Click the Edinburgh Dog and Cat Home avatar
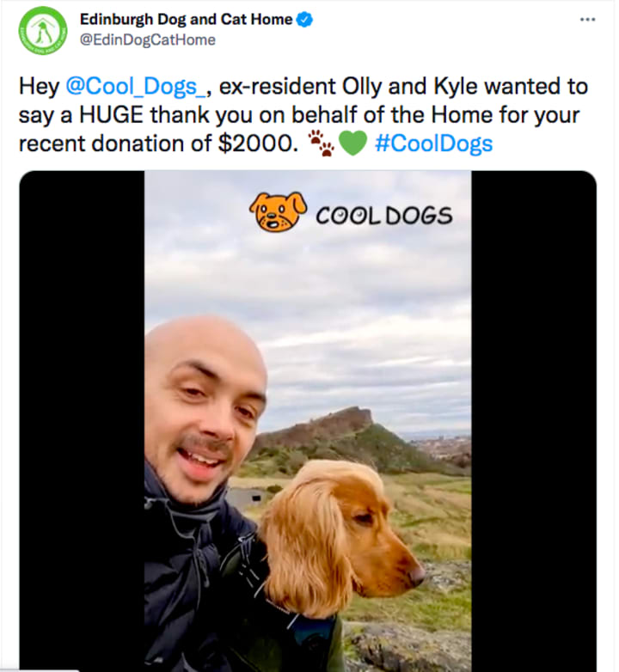Screen dimensions: 619x672 (43, 30)
